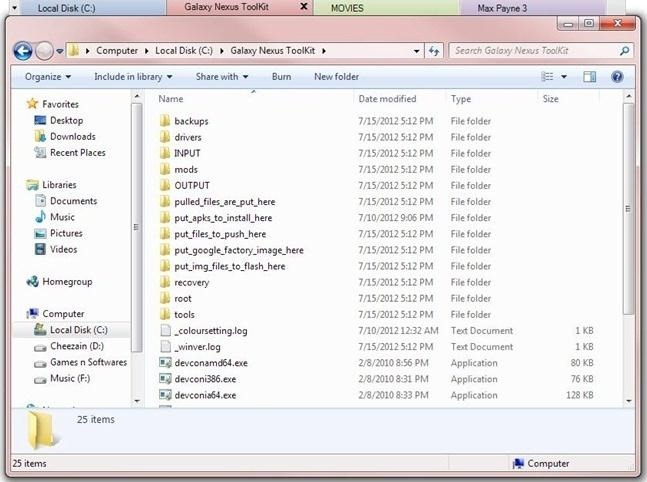
Task: Click the Cheezain (D:) drive icon
Action: [x=40, y=347]
